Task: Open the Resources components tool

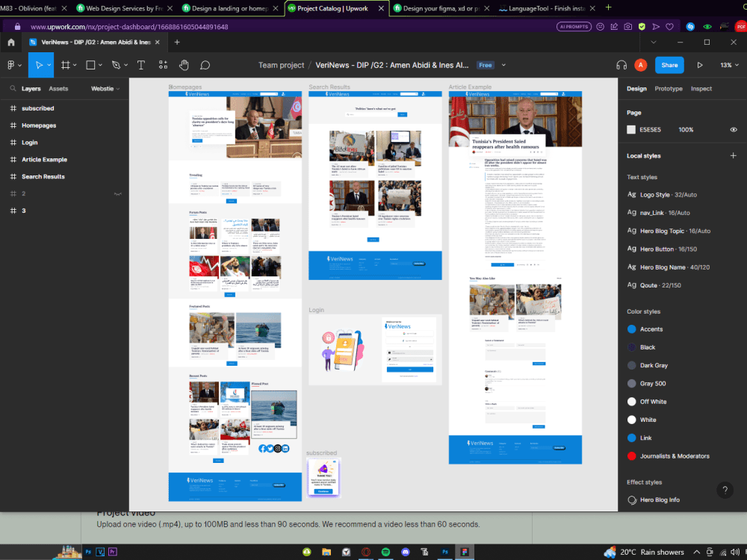Action: pyautogui.click(x=163, y=65)
